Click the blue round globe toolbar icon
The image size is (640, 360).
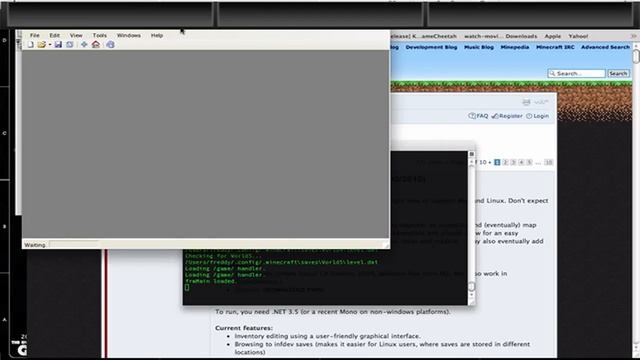[110, 44]
